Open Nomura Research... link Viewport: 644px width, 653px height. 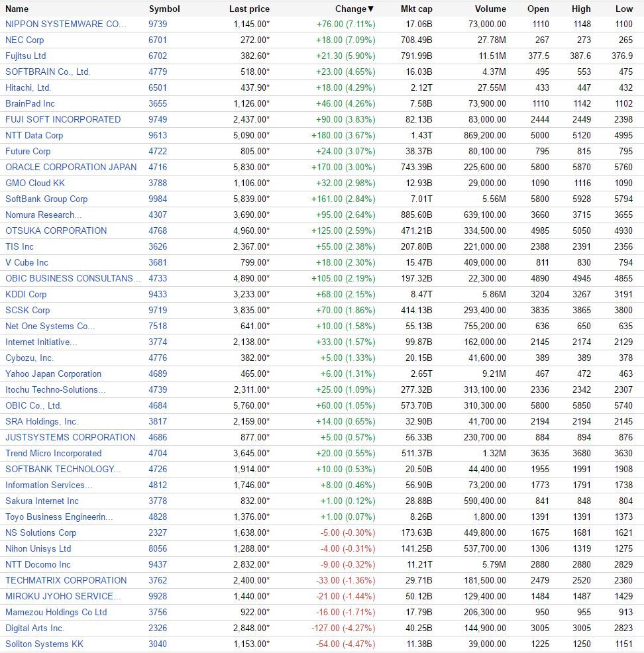(43, 215)
